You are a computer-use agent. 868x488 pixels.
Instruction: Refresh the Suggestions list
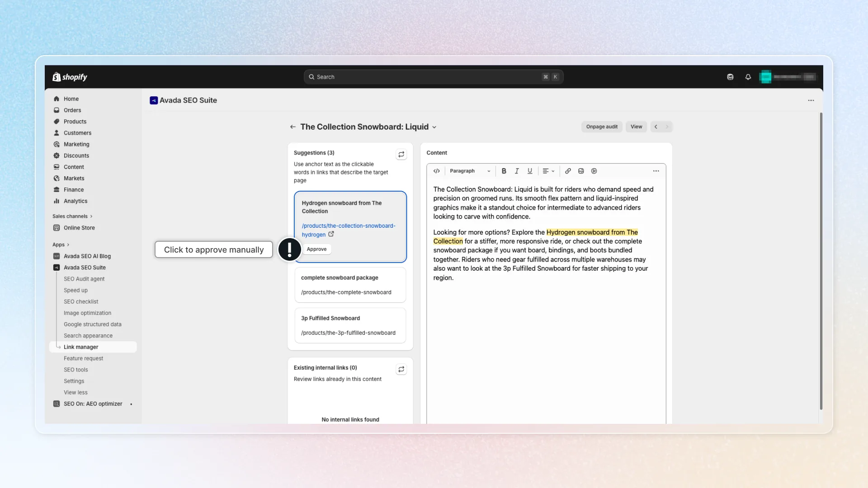[401, 155]
